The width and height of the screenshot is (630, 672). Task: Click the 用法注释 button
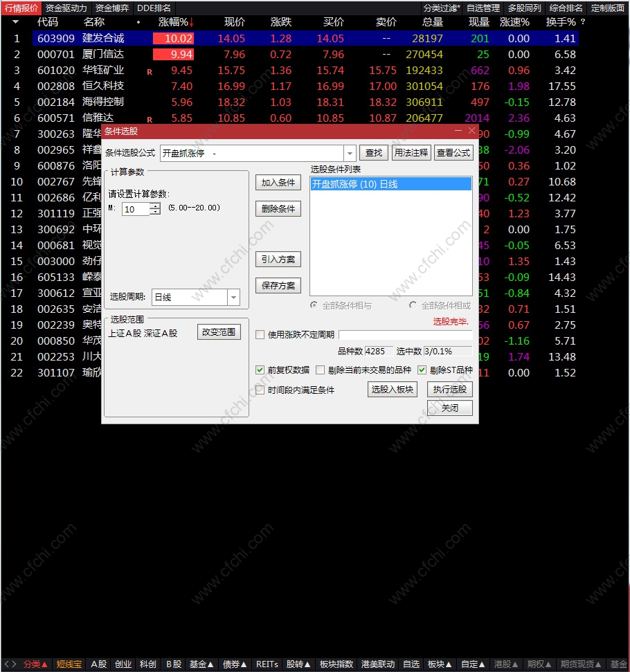411,153
